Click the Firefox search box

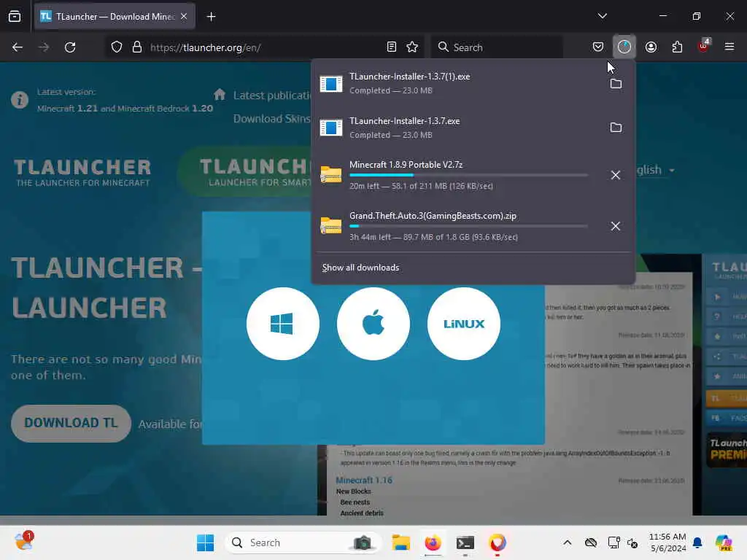[497, 47]
